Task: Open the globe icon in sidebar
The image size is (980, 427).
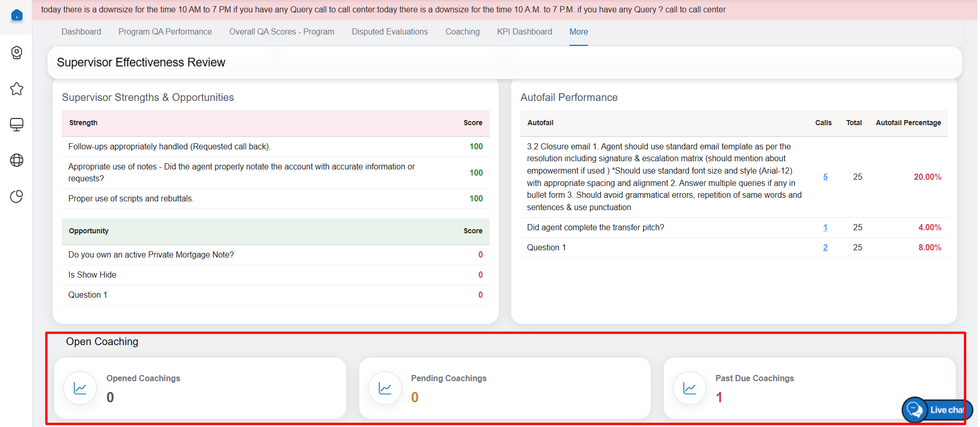Action: click(16, 160)
